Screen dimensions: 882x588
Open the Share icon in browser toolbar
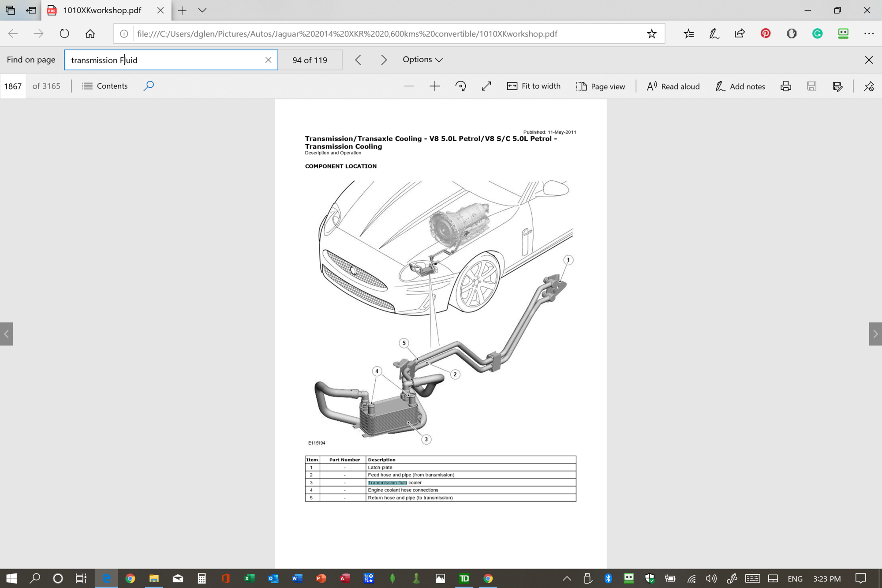740,34
